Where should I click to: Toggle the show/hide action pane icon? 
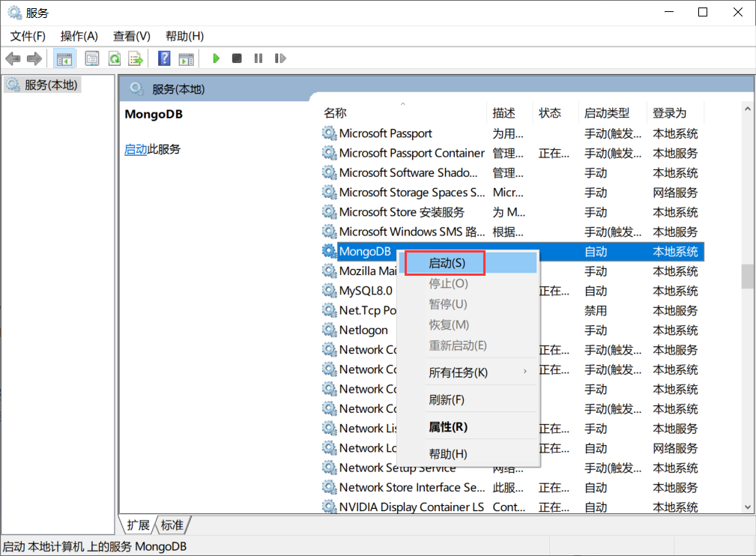[186, 59]
